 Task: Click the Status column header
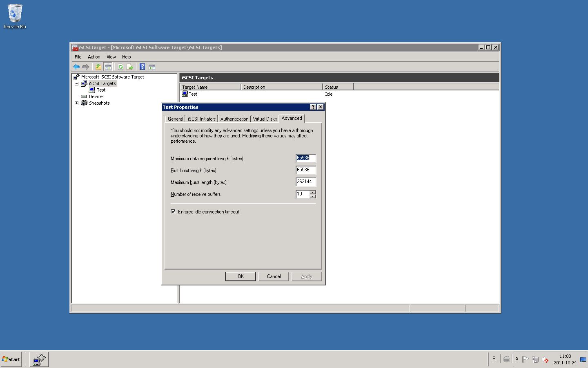tap(338, 87)
